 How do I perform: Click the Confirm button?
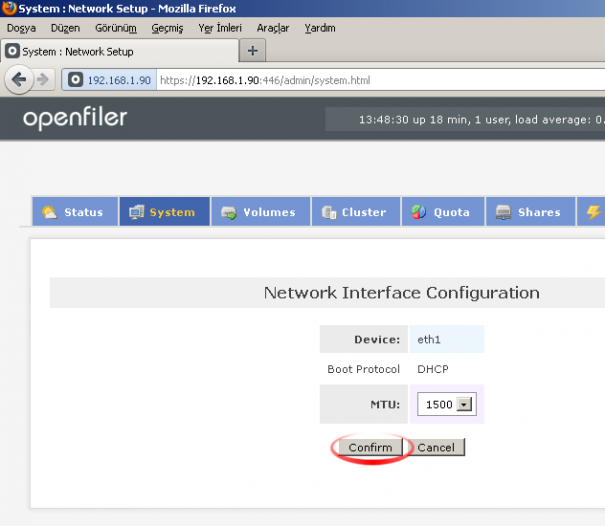click(370, 447)
